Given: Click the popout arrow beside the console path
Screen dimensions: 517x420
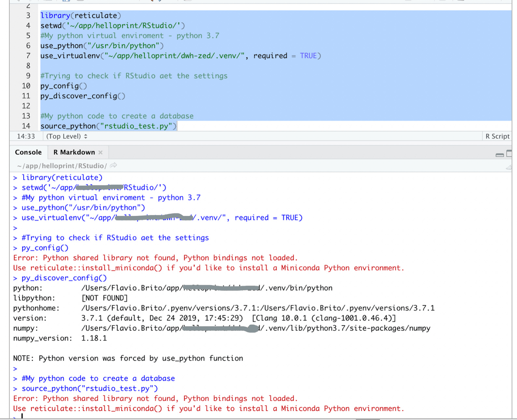Looking at the screenshot, I should pyautogui.click(x=113, y=165).
